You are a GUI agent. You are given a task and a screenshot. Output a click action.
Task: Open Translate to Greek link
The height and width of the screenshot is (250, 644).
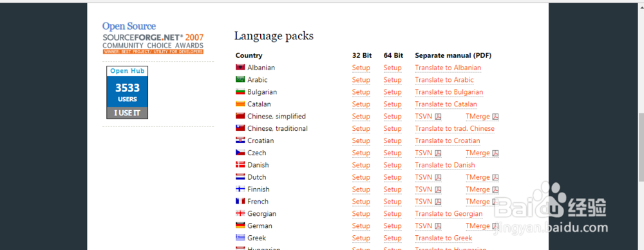(x=443, y=238)
